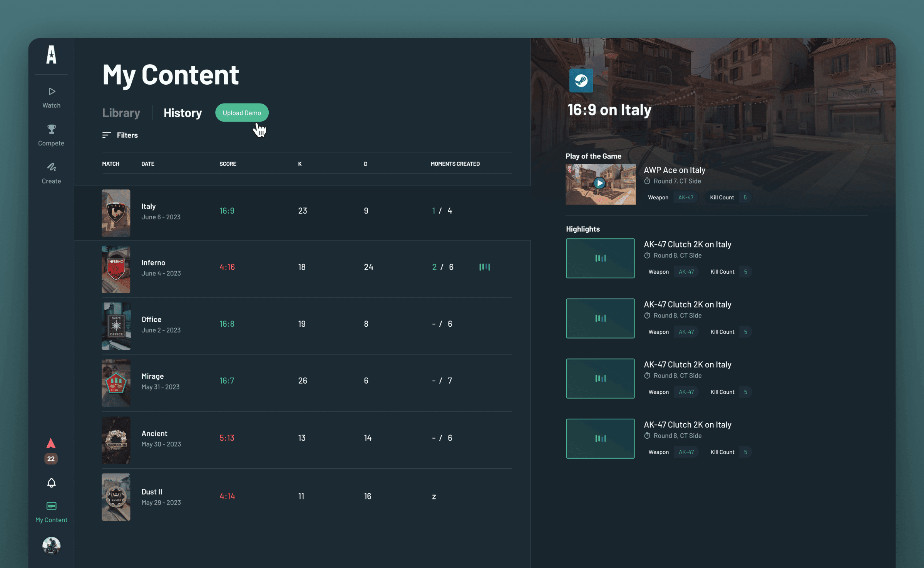This screenshot has height=568, width=924.
Task: Click the 4:14 score in Dust II row
Action: point(227,496)
